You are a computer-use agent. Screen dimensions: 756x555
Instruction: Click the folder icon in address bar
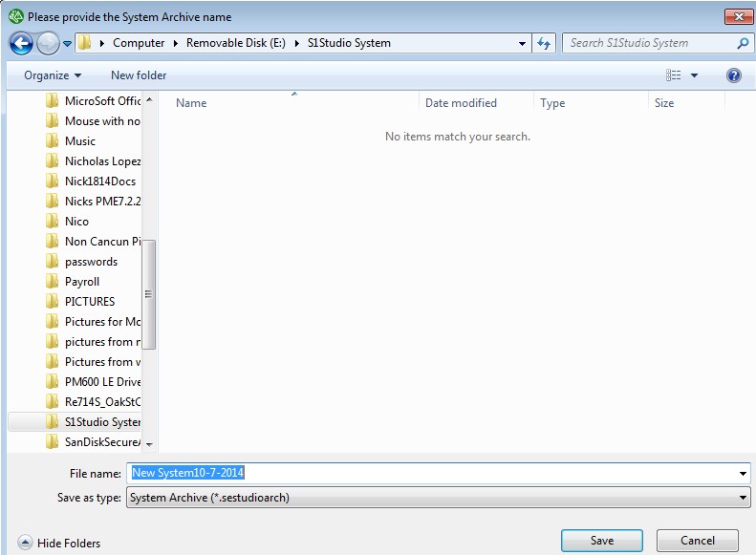[x=85, y=43]
